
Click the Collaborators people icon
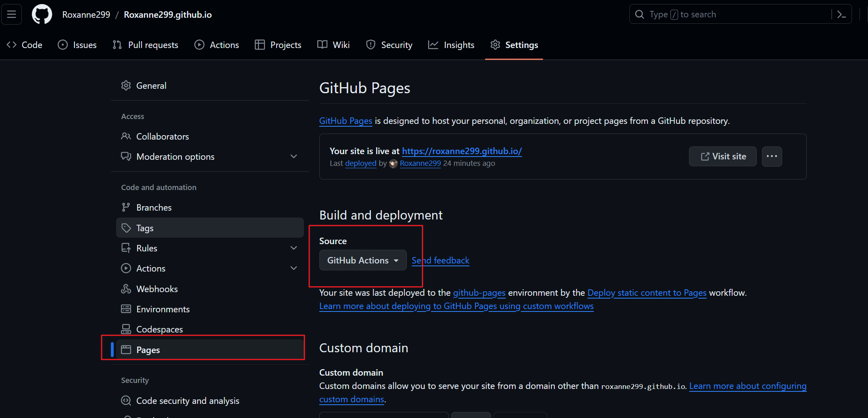click(x=126, y=136)
